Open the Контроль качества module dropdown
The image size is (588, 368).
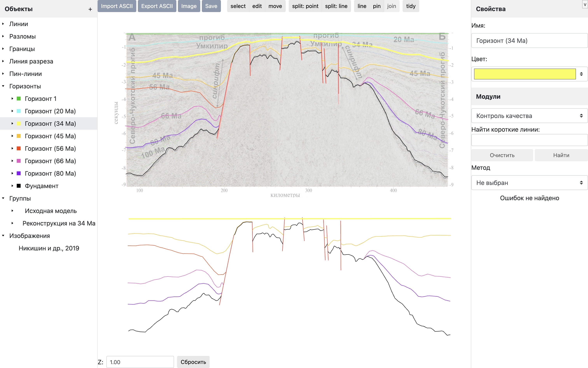coord(529,116)
